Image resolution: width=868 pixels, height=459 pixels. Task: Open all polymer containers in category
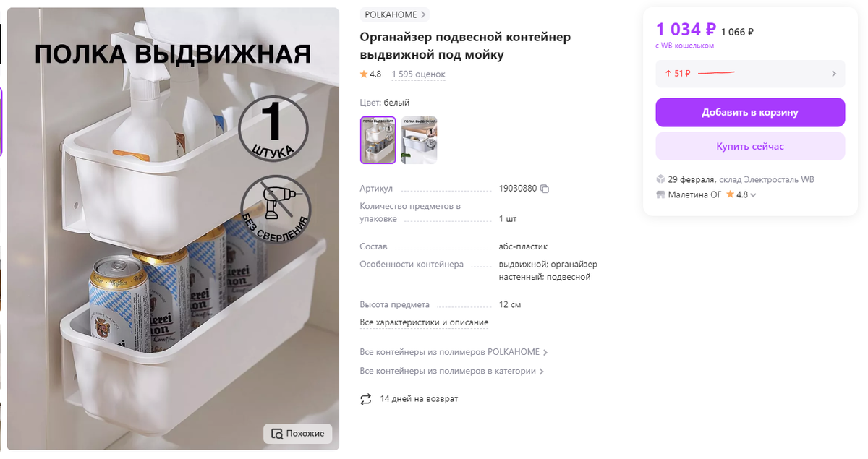click(451, 371)
